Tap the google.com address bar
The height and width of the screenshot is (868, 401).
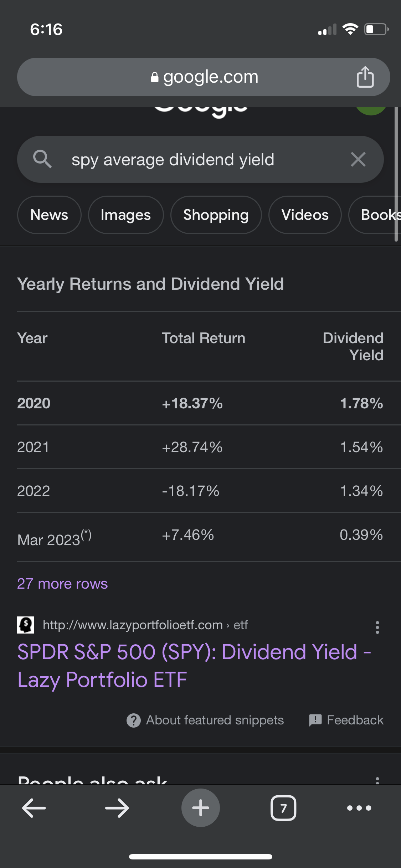click(x=204, y=77)
